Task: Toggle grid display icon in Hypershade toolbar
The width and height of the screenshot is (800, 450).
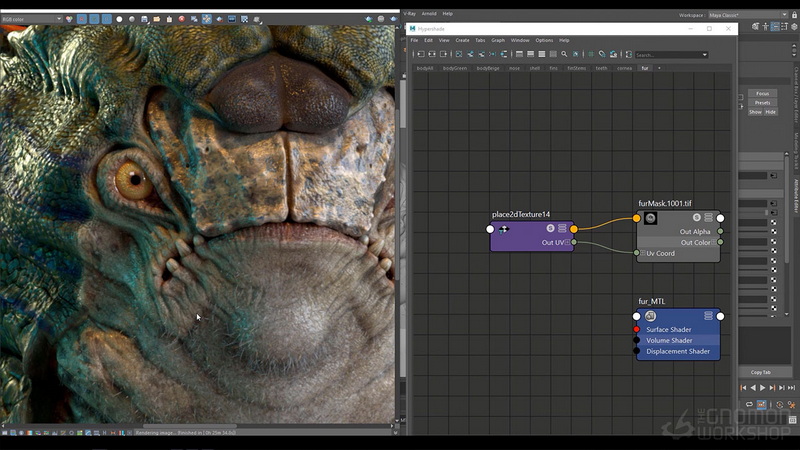Action: pos(591,54)
